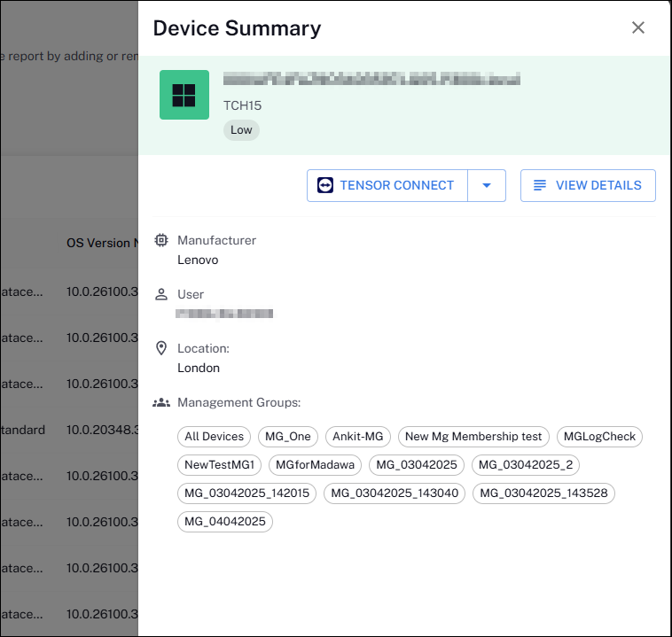The width and height of the screenshot is (672, 637).
Task: Open the MG_03042025_143528 group chip
Action: [x=543, y=493]
